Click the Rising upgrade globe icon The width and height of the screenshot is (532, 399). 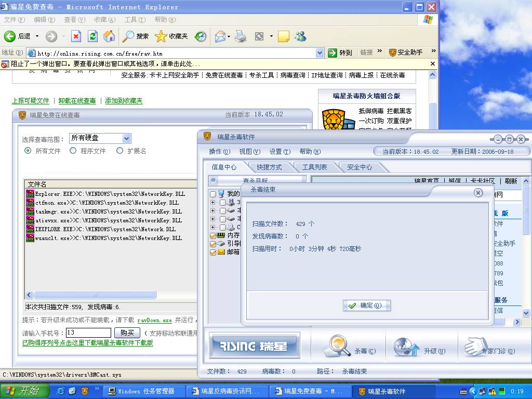406,347
